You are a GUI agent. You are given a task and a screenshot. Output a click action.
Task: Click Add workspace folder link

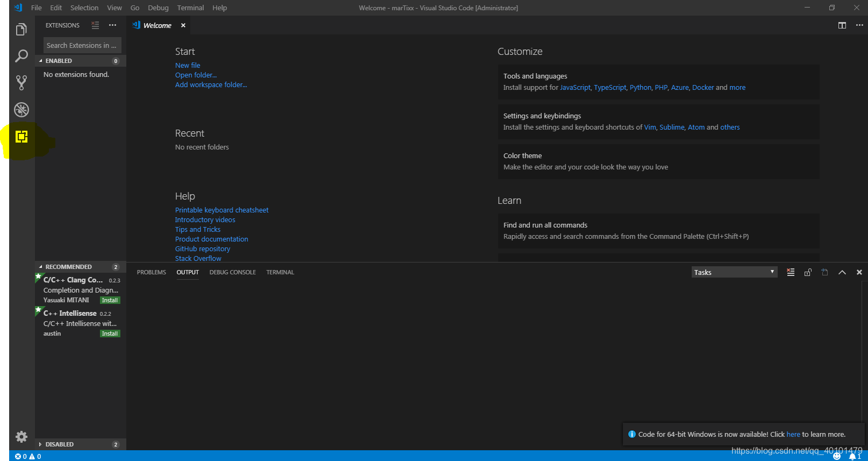coord(211,84)
